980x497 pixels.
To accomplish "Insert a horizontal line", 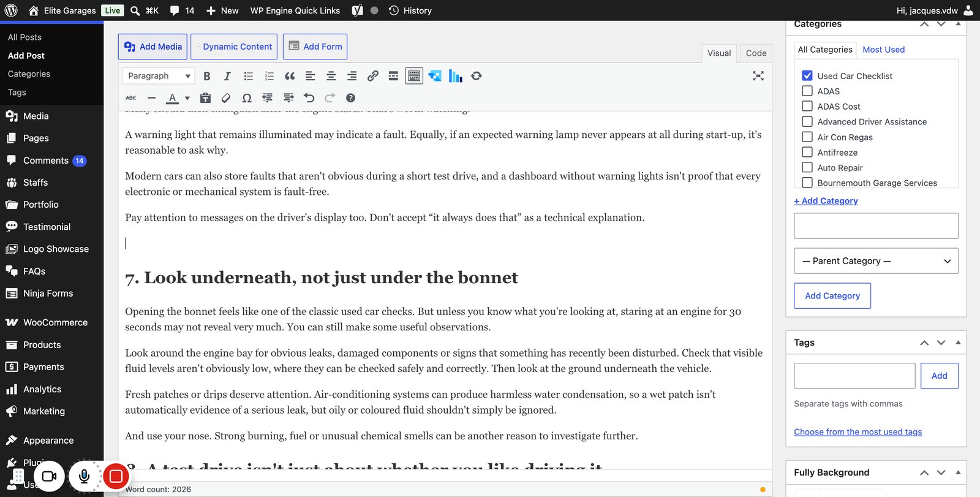I will (x=151, y=98).
